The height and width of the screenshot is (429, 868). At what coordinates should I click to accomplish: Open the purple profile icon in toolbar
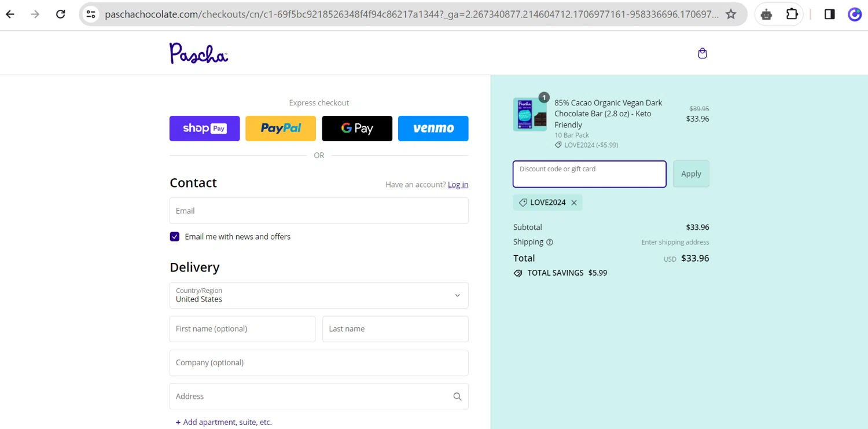point(855,14)
